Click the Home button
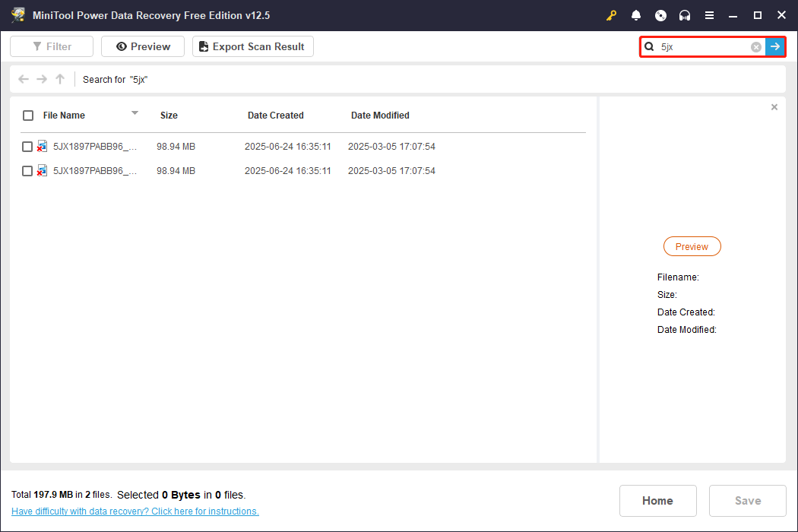Image resolution: width=798 pixels, height=532 pixels. [x=657, y=501]
